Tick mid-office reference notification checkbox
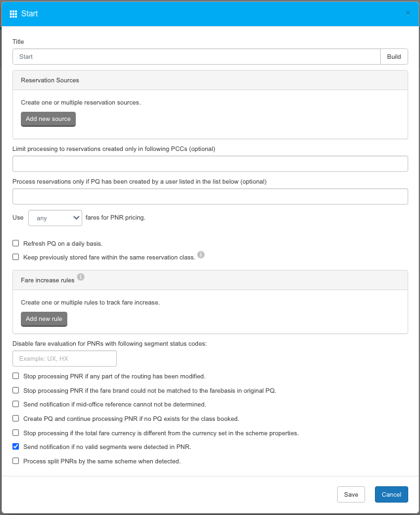The width and height of the screenshot is (420, 515). coord(16,405)
